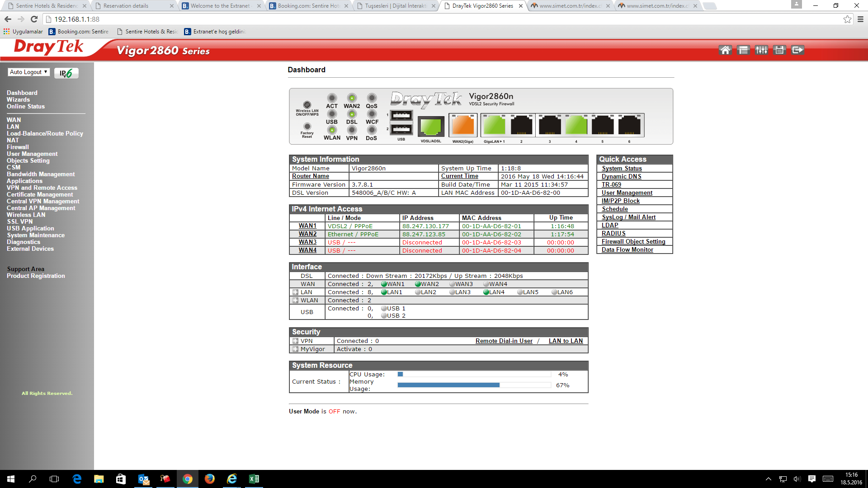The image size is (868, 488).
Task: Click the WAN1 link in IPv4 table
Action: tap(307, 226)
